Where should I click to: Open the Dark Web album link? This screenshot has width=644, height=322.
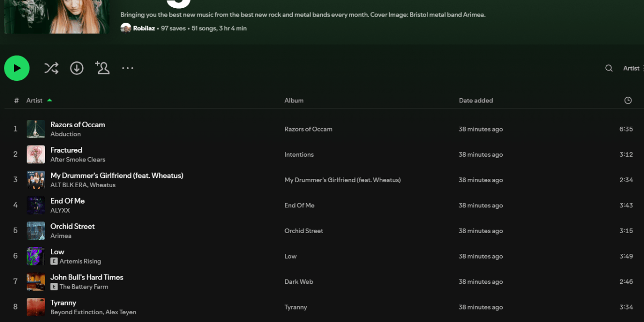(299, 282)
